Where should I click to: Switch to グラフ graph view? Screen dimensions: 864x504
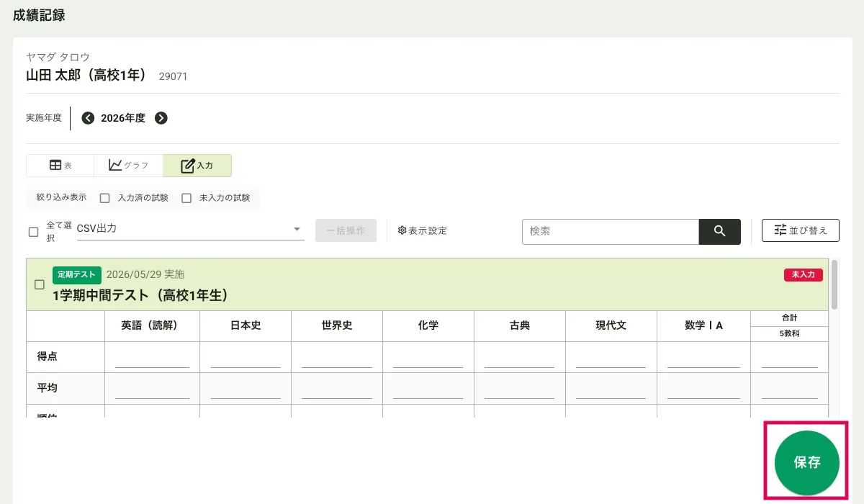pos(128,166)
